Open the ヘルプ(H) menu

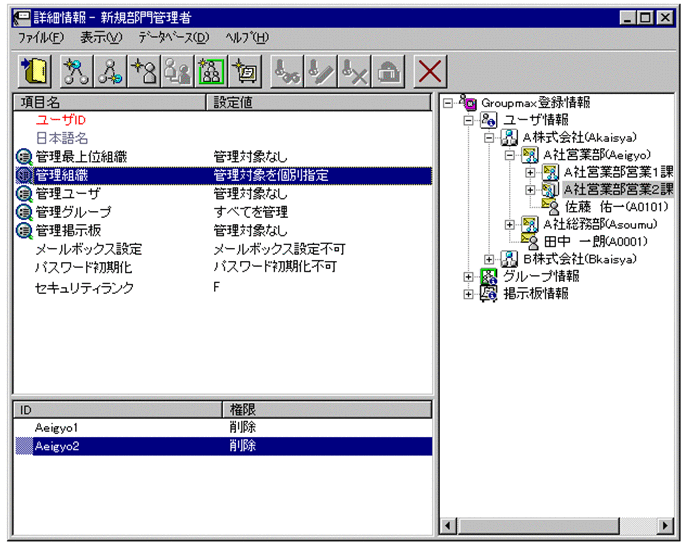click(x=247, y=38)
